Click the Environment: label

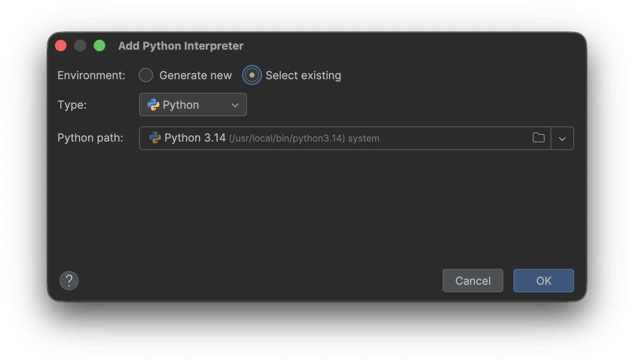[91, 75]
